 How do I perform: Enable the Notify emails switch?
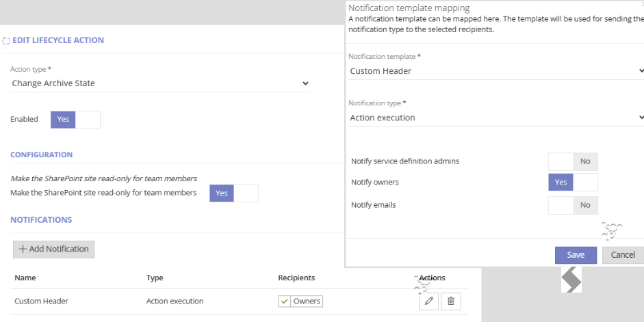(573, 205)
